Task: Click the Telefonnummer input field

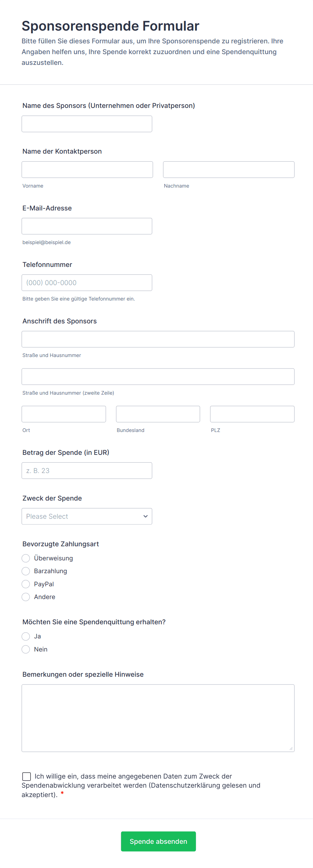Action: click(87, 283)
